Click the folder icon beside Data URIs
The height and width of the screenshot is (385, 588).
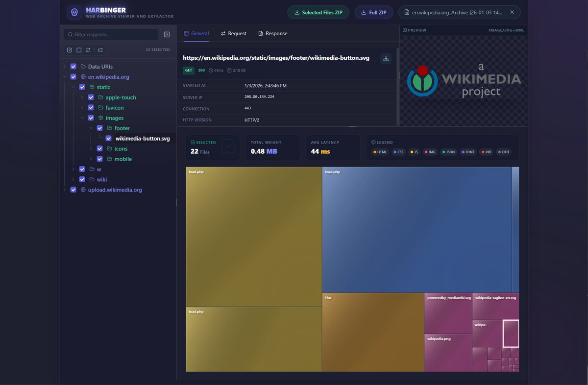pos(83,67)
